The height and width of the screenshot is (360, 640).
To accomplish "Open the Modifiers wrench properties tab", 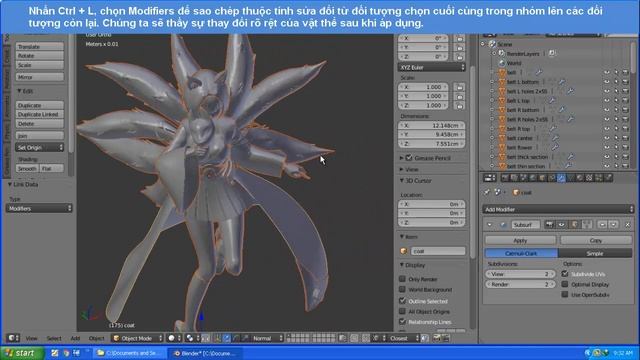I will click(561, 178).
